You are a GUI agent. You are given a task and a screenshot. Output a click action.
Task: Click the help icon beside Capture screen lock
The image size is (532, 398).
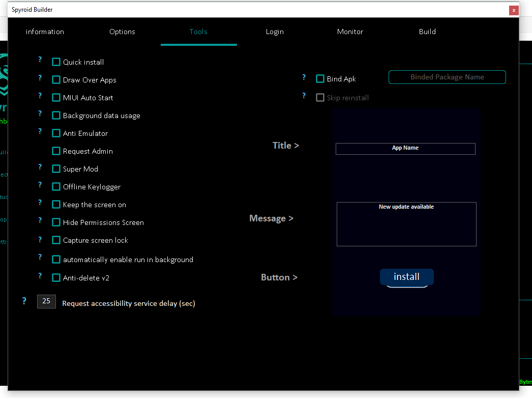(40, 240)
